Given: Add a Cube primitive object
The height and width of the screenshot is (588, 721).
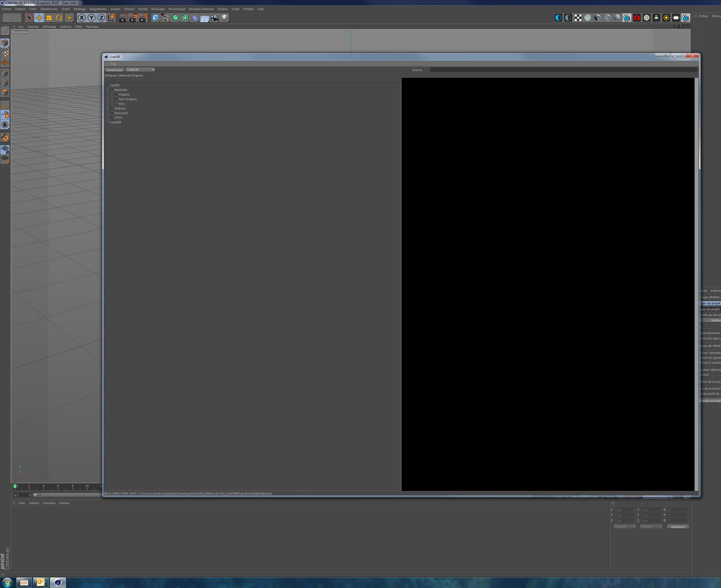Looking at the screenshot, I should pos(156,18).
